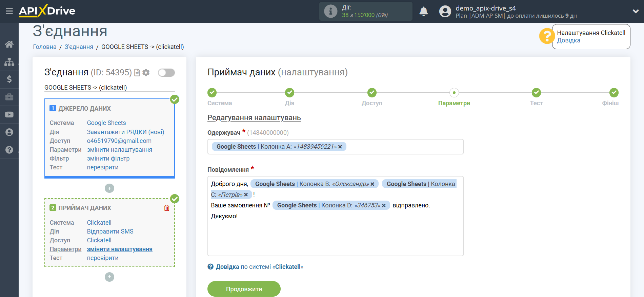Image resolution: width=644 pixels, height=297 pixels.
Task: Click the connection copy document icon
Action: 137,73
